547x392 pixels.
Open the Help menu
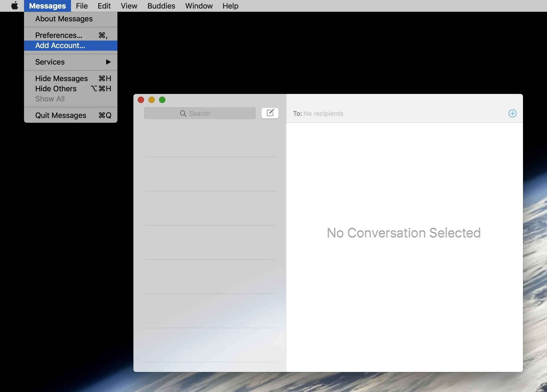[230, 6]
